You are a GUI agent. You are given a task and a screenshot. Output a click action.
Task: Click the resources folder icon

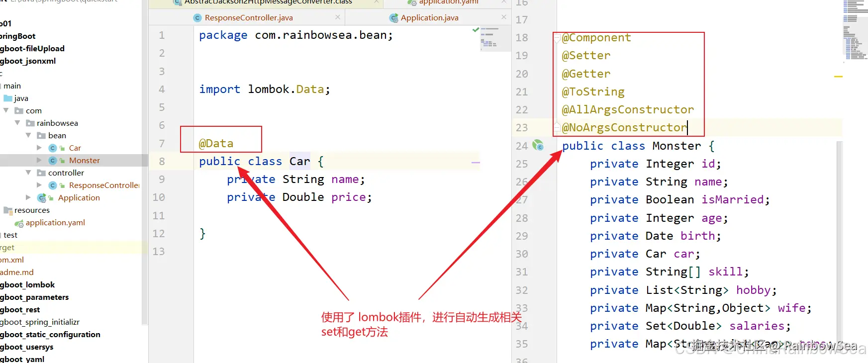[8, 210]
